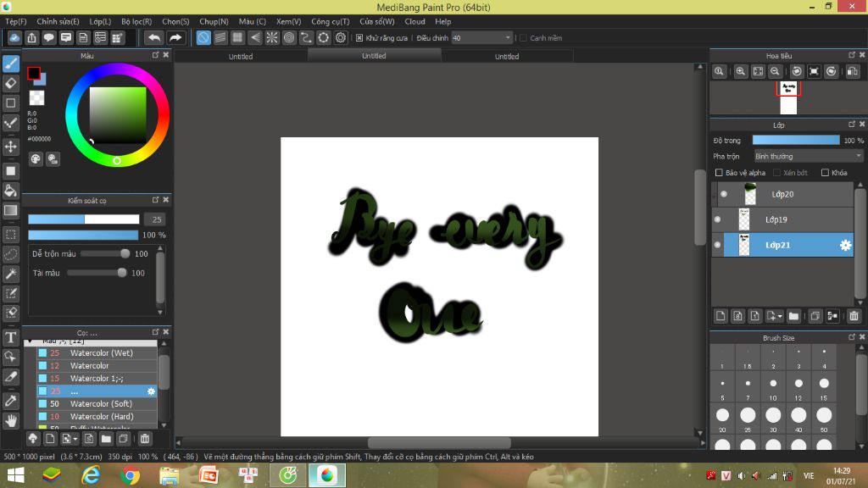The image size is (868, 488).
Task: Open Cloud menu
Action: point(415,21)
